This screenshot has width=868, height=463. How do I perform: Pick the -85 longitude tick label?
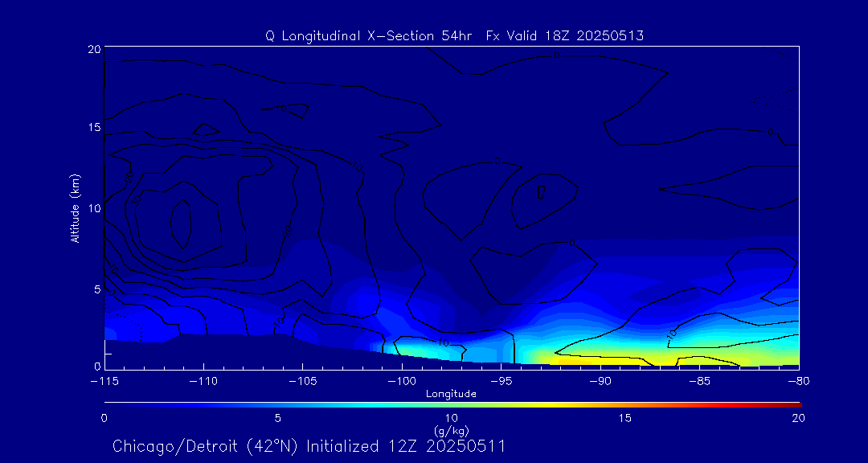[x=700, y=382]
